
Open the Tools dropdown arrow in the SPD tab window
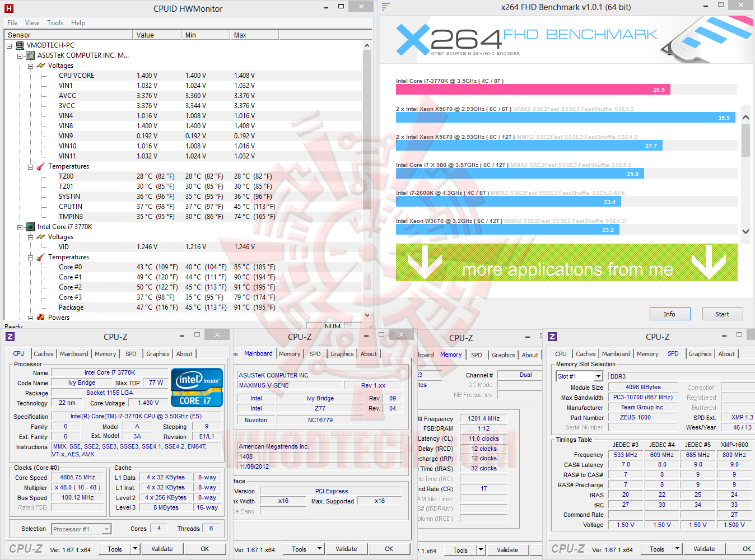[677, 549]
